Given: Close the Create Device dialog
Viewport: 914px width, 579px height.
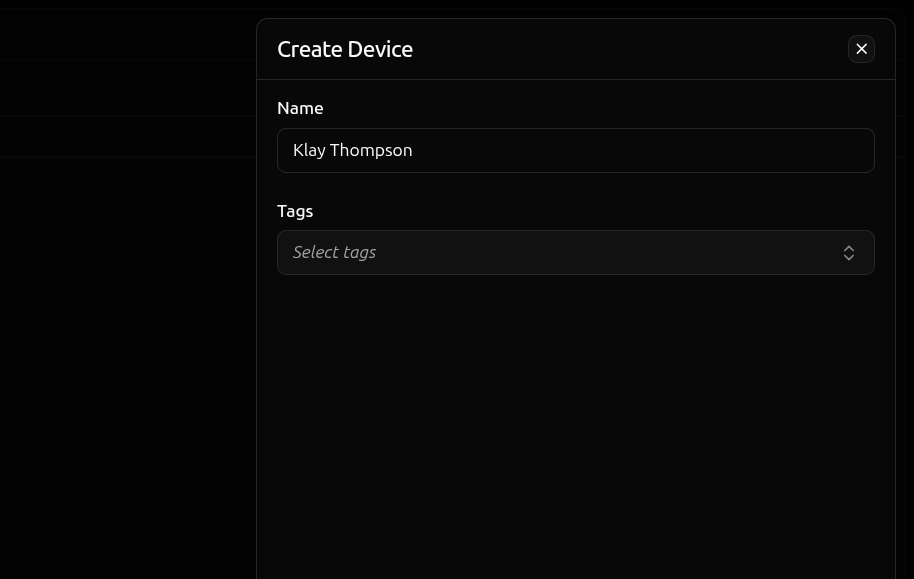Looking at the screenshot, I should 861,49.
